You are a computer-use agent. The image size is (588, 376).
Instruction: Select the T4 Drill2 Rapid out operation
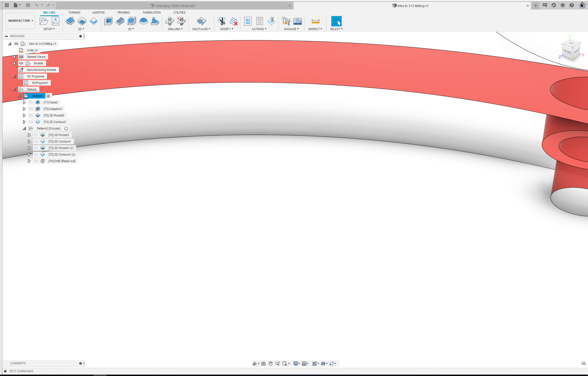[62, 161]
